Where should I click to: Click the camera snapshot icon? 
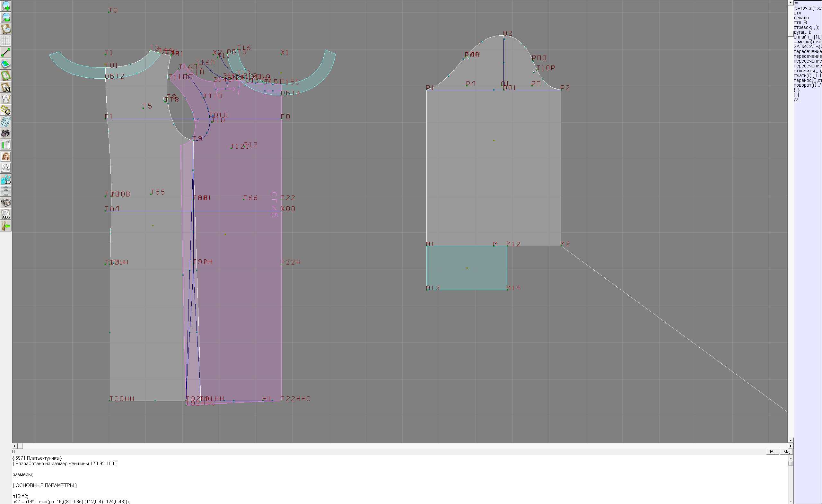[x=6, y=134]
